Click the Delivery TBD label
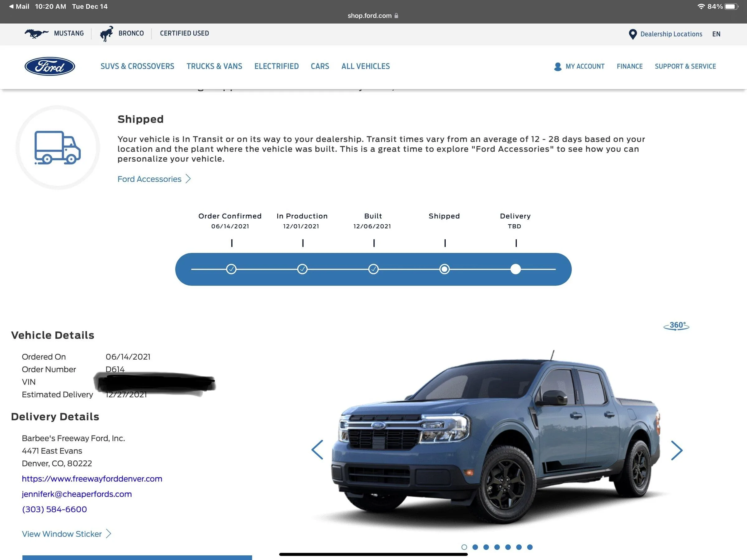The image size is (747, 560). point(515,226)
